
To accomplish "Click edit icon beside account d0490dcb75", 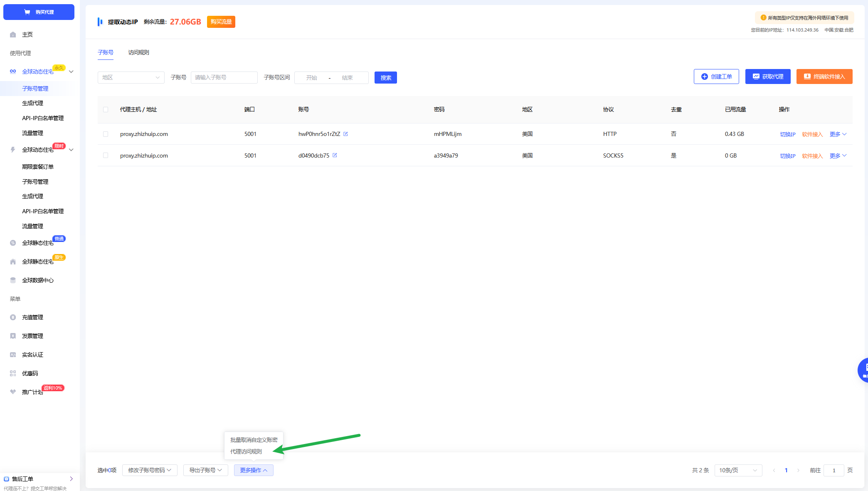I will click(335, 155).
